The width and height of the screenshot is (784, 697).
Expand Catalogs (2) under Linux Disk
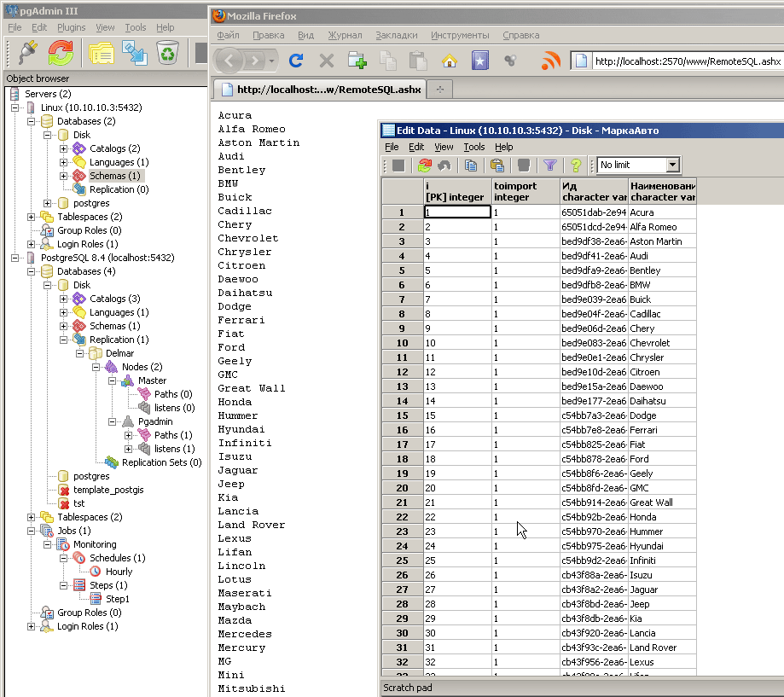63,148
